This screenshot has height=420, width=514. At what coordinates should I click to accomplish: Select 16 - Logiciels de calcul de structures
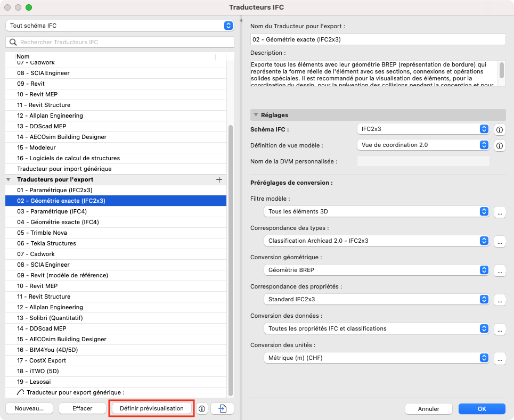pos(116,158)
